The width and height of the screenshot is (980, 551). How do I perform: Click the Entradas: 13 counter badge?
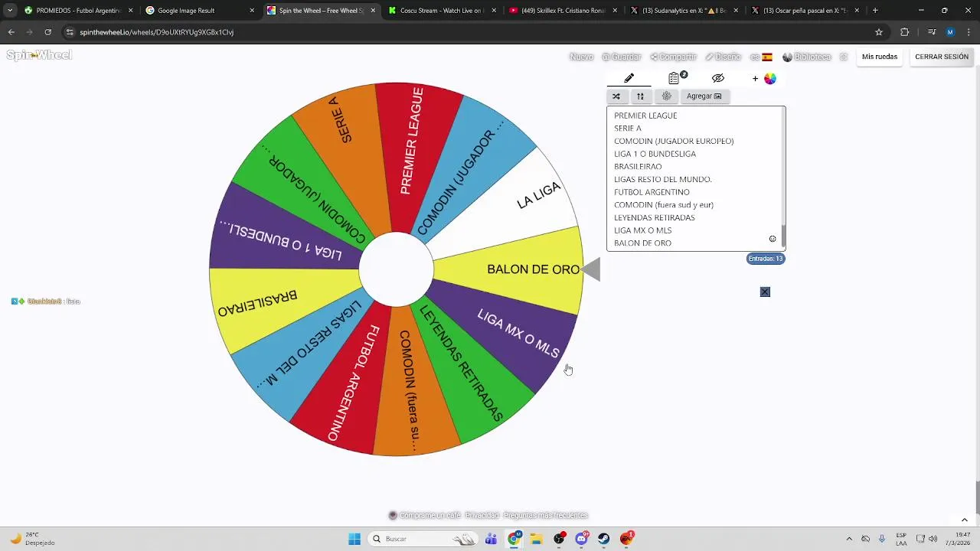pos(766,259)
